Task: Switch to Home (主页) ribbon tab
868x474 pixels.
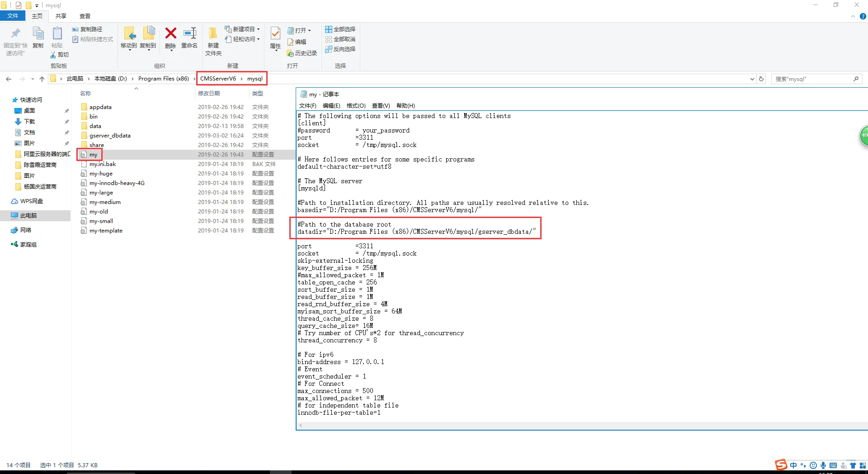Action: 37,16
